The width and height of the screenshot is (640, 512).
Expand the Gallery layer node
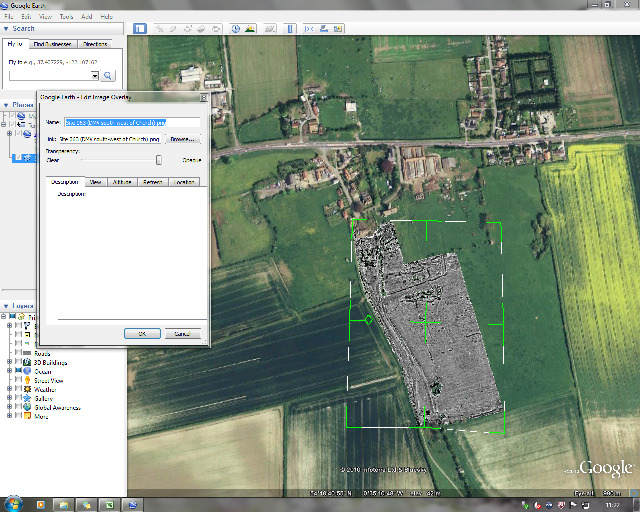9,398
